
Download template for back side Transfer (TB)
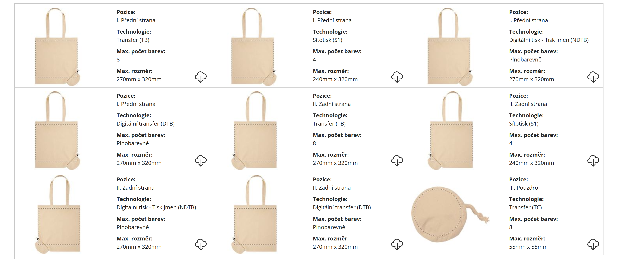click(397, 161)
